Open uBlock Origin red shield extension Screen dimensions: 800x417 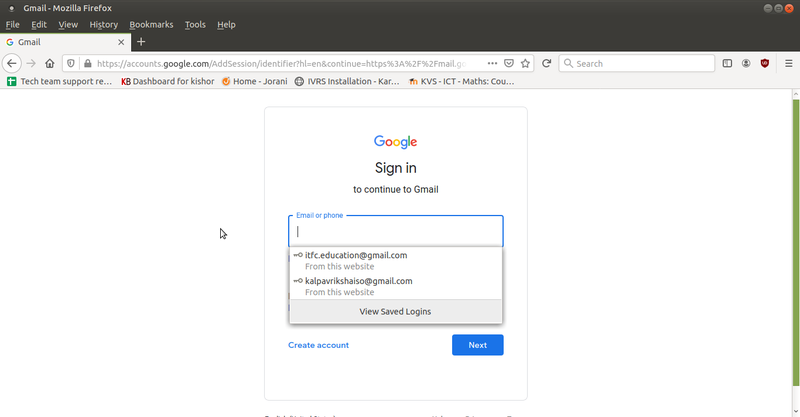click(764, 64)
